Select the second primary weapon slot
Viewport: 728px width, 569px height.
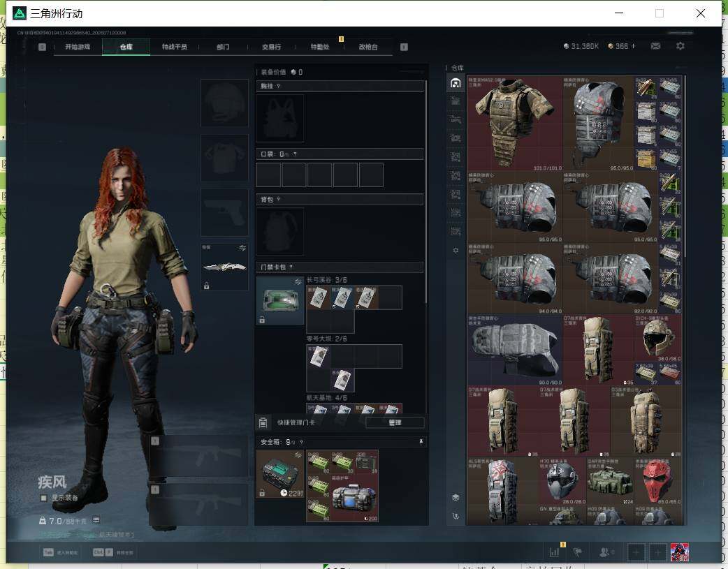(198, 505)
